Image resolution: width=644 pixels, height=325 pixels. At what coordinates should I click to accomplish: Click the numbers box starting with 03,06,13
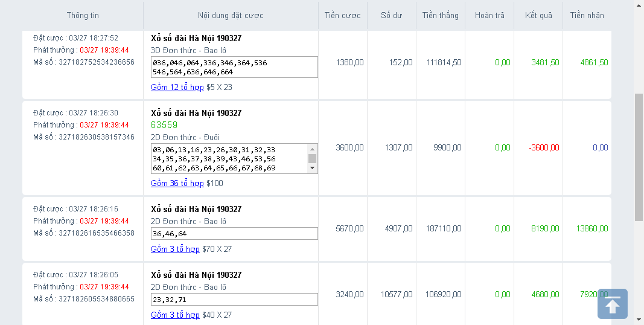pos(229,159)
